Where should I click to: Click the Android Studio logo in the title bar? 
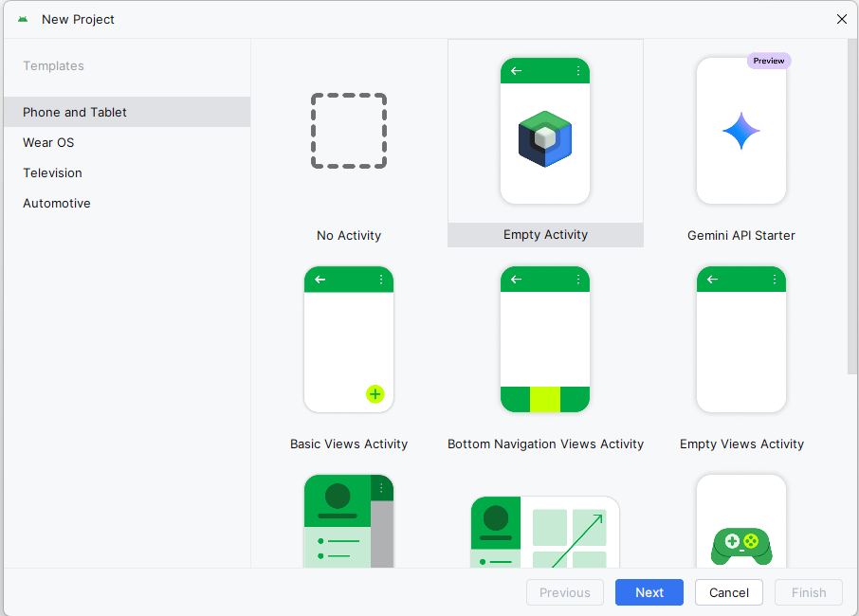coord(23,18)
